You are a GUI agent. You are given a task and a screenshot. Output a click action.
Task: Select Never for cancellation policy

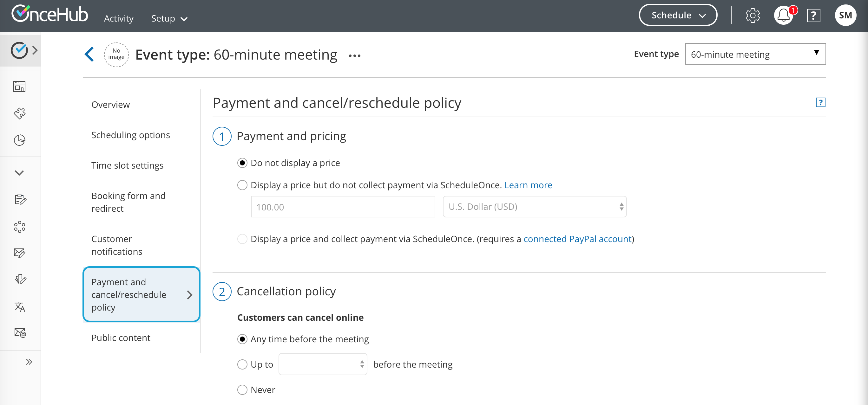click(x=242, y=389)
